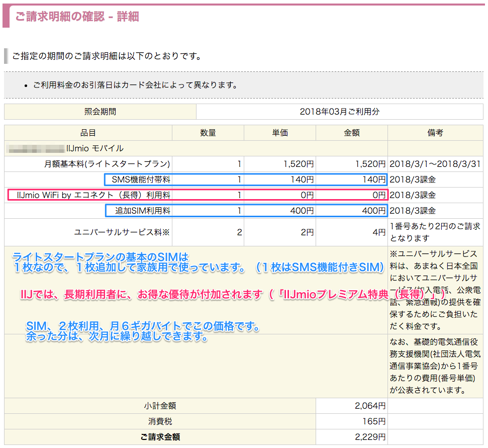Screen dimensions: 488x448
Task: Click the SMS機能付帯料 item name
Action: click(141, 180)
